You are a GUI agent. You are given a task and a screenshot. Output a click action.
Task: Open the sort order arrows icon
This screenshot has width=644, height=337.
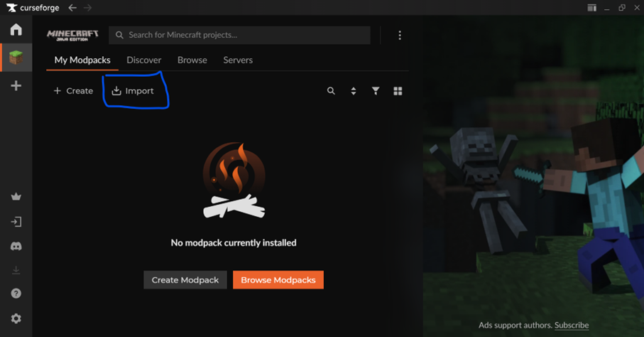353,91
